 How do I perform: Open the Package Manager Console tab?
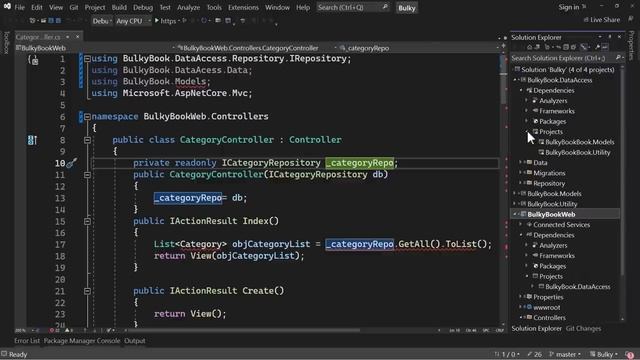[82, 341]
